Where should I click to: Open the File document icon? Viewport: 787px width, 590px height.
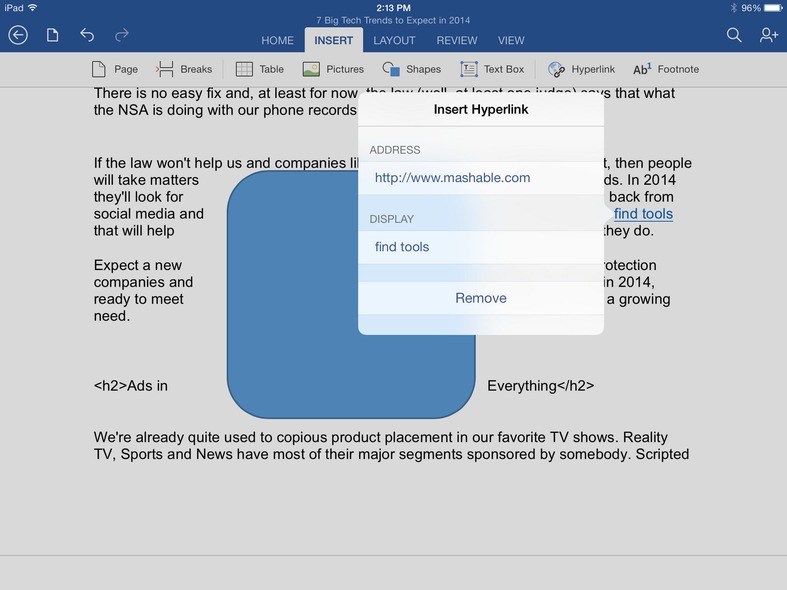52,35
